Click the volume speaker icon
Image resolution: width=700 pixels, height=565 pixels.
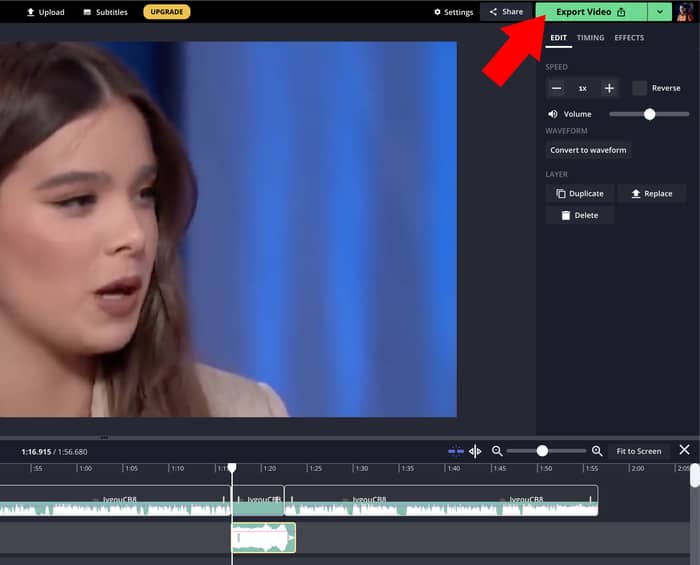553,114
